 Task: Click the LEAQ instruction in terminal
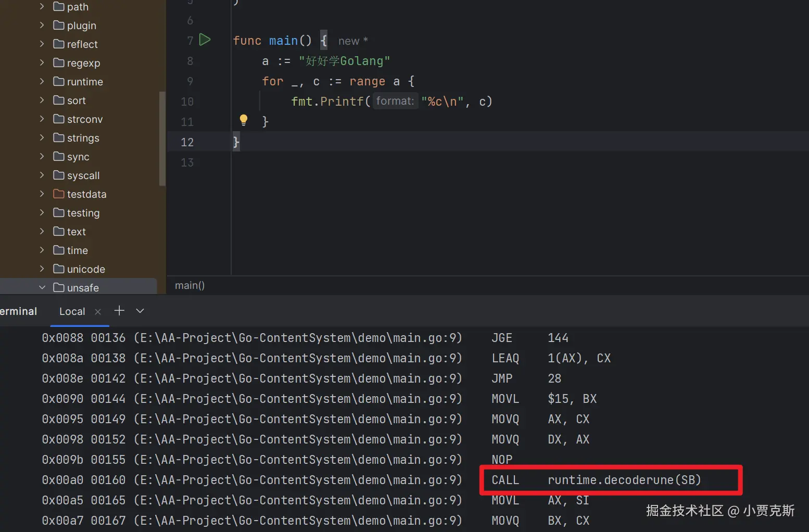click(x=505, y=358)
